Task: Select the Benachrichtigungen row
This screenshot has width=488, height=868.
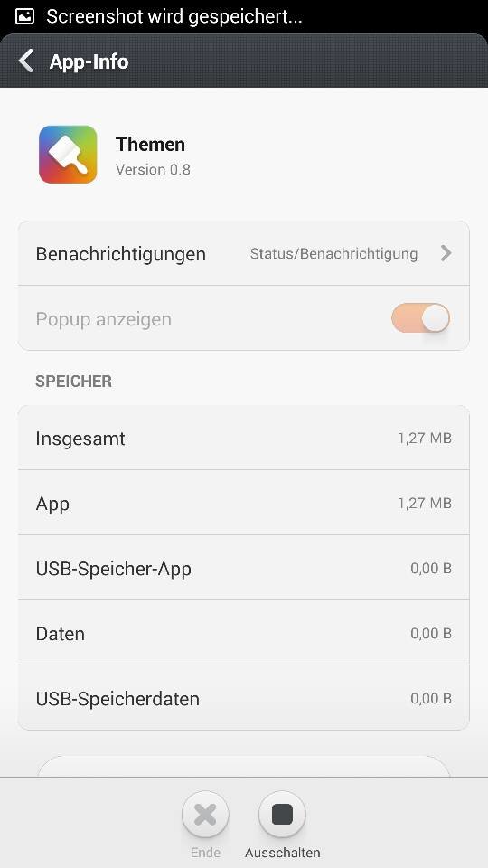Action: (243, 253)
